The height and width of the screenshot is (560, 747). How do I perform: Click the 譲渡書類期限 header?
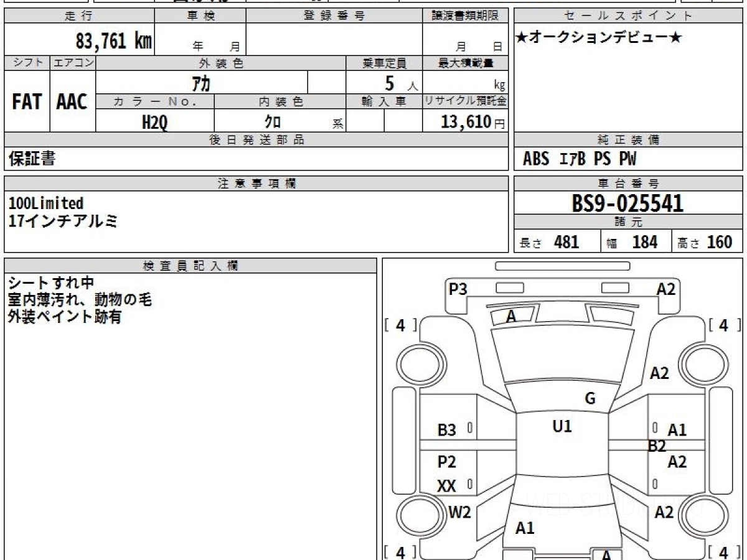point(465,17)
